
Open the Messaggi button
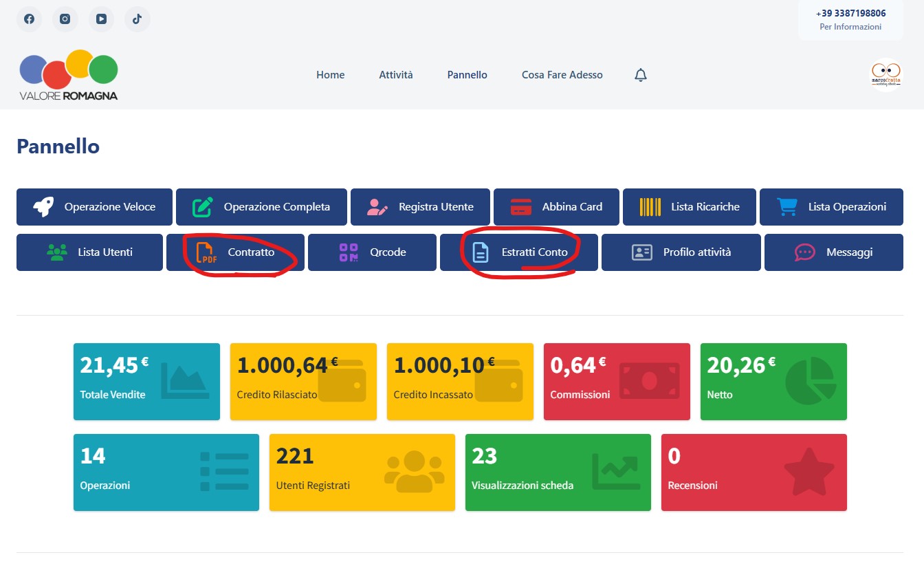(833, 252)
